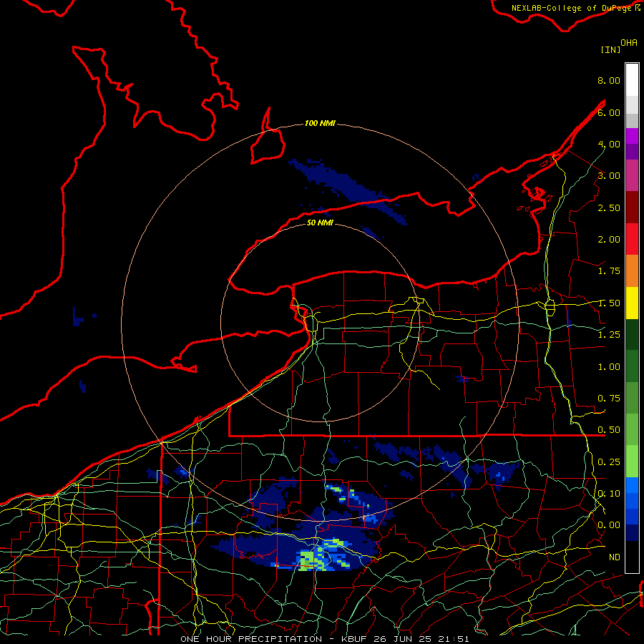The image size is (644, 644).
Task: Select the 2.50 legend value
Action: point(608,208)
